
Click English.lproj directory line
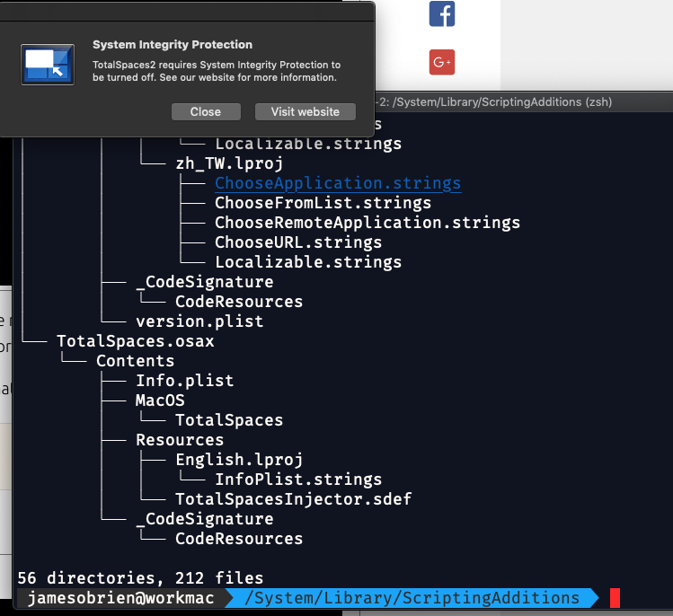(x=239, y=460)
